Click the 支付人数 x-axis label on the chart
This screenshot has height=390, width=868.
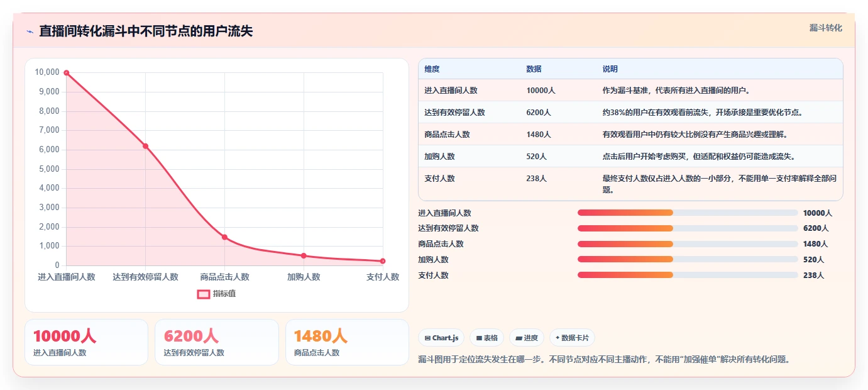383,277
